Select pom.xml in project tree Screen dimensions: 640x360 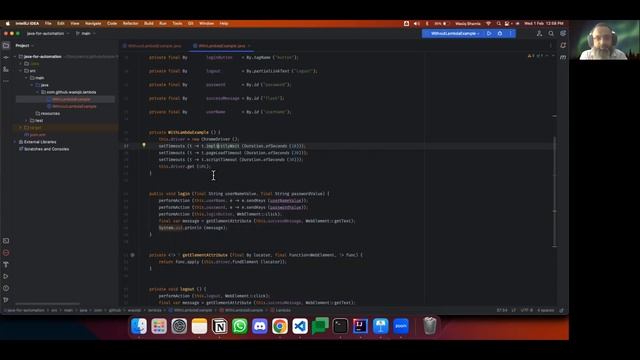click(x=35, y=135)
